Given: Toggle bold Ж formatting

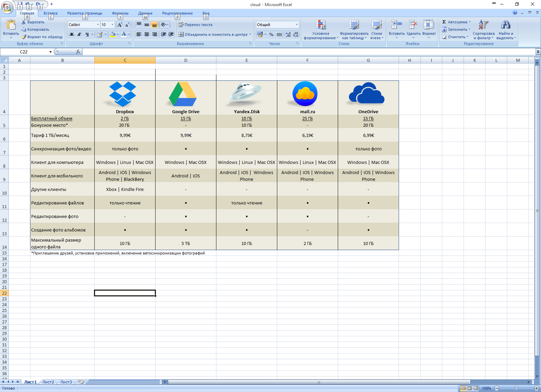Looking at the screenshot, I should (x=71, y=34).
